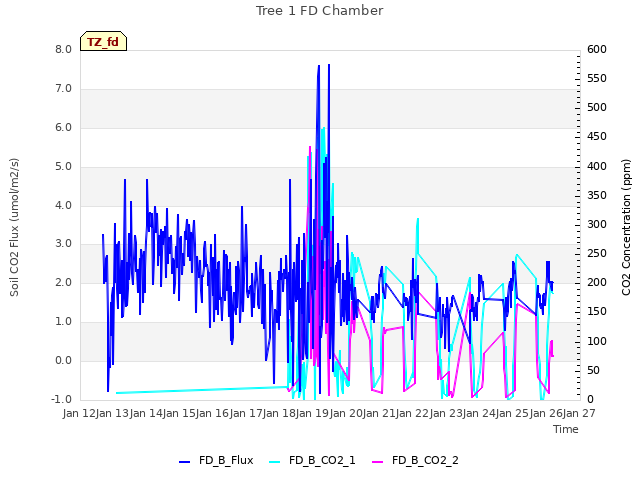The width and height of the screenshot is (640, 480).
Task: Click the Soil CO2 Flux axis label
Action: [x=14, y=227]
